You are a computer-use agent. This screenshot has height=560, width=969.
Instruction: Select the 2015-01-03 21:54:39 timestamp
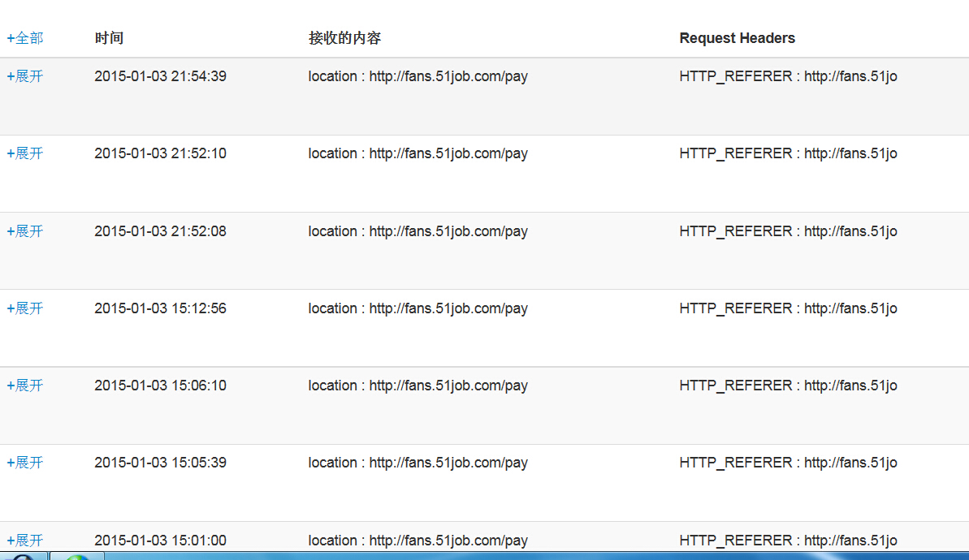pos(161,76)
